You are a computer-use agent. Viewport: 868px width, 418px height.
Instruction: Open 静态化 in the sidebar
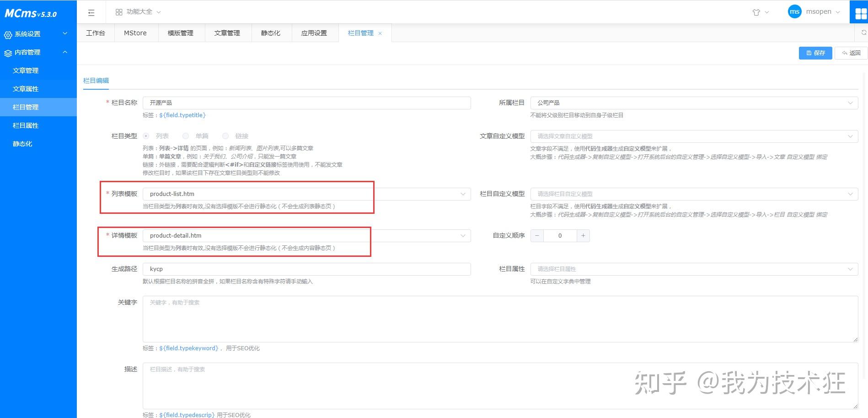click(38, 144)
